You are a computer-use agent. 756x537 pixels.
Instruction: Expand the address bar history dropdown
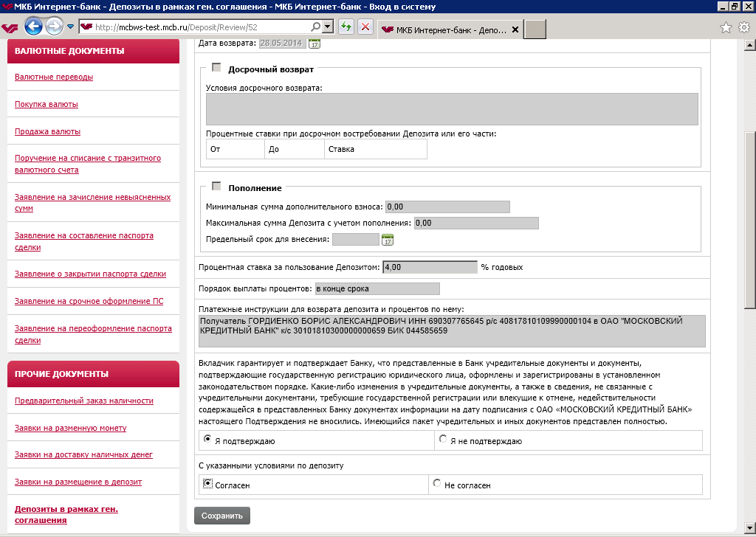pos(328,27)
